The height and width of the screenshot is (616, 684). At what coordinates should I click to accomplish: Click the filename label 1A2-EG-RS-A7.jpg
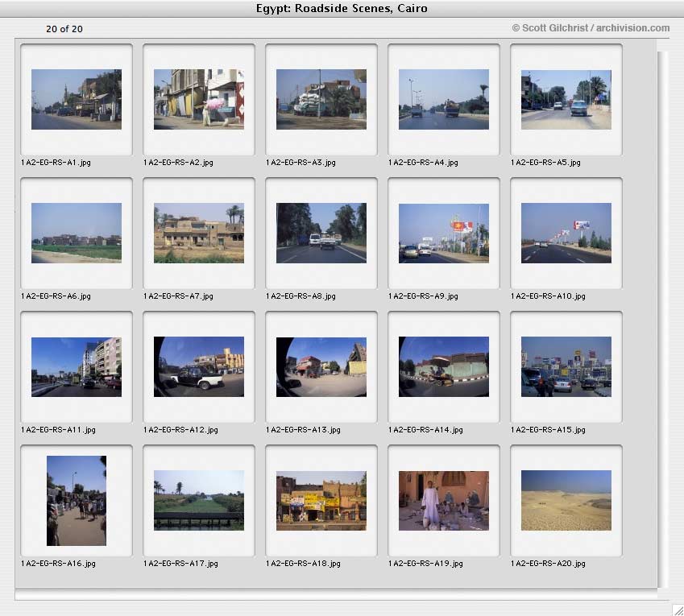(178, 296)
